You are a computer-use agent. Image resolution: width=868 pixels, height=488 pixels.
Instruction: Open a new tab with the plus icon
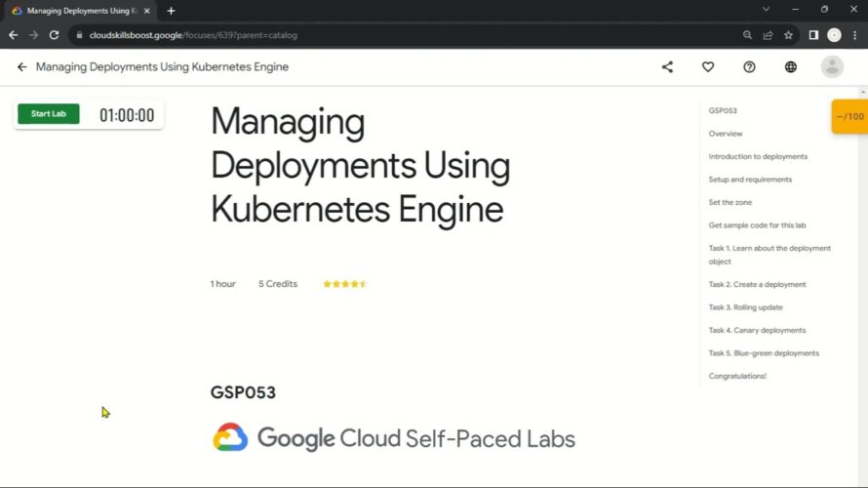171,11
